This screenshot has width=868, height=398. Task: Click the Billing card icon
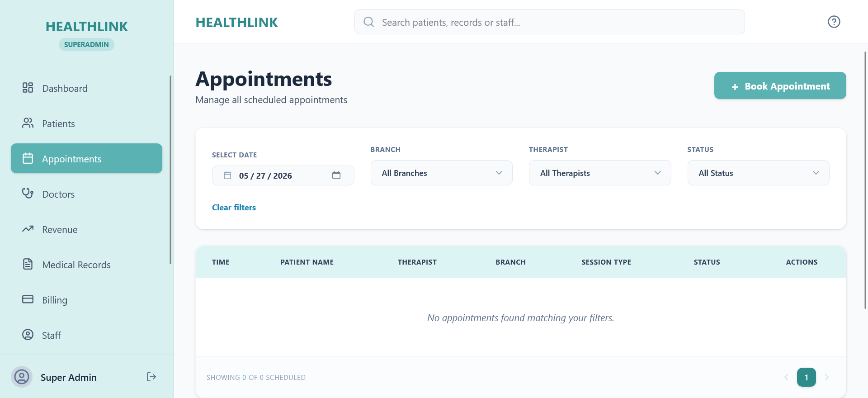[x=28, y=299]
